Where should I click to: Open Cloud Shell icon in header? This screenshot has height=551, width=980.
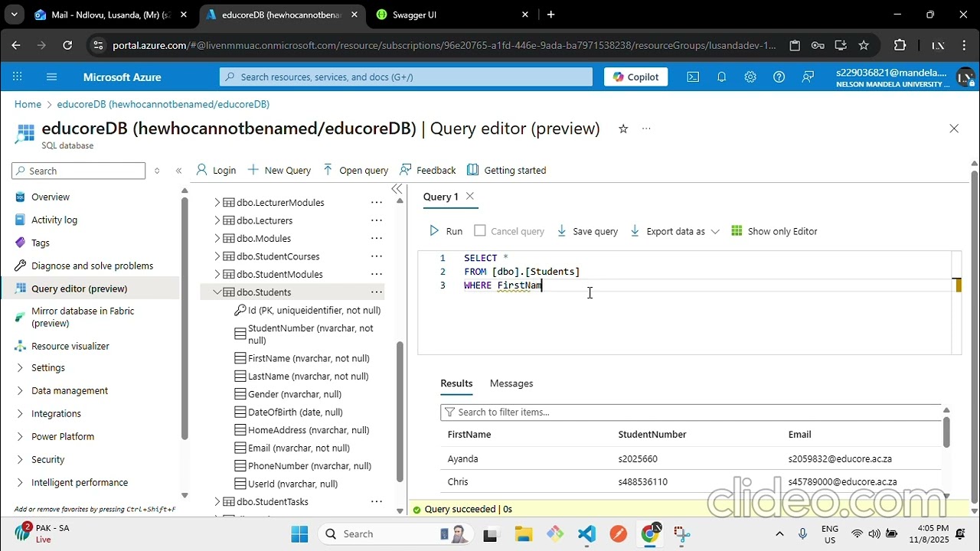coord(693,77)
